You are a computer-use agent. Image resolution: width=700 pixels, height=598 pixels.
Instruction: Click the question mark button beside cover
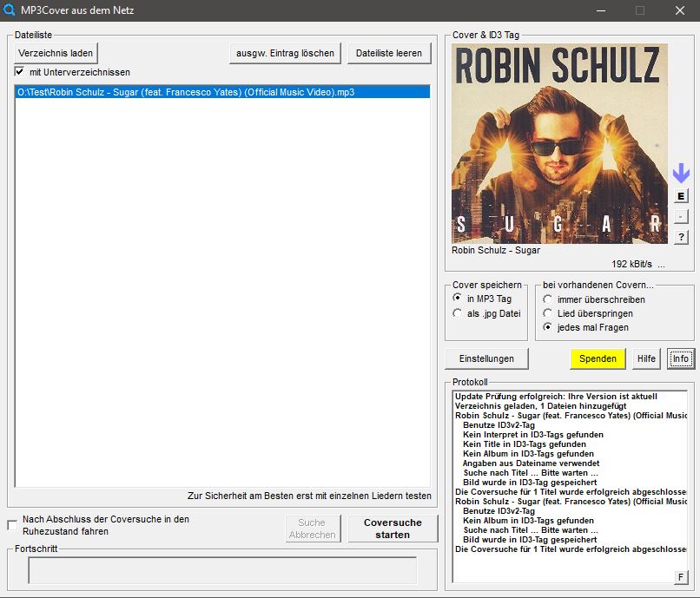681,237
